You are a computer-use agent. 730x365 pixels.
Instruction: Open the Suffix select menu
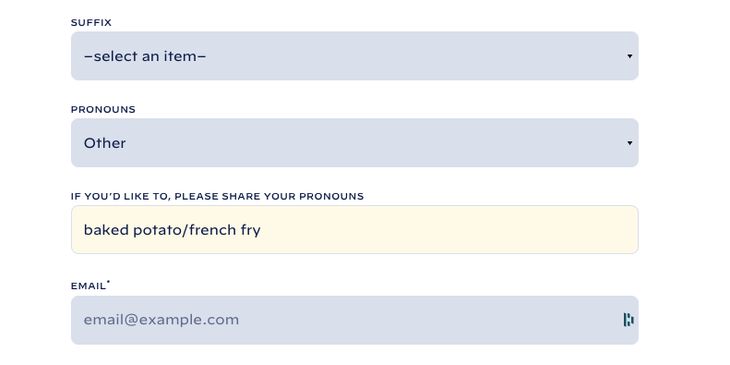[x=355, y=56]
